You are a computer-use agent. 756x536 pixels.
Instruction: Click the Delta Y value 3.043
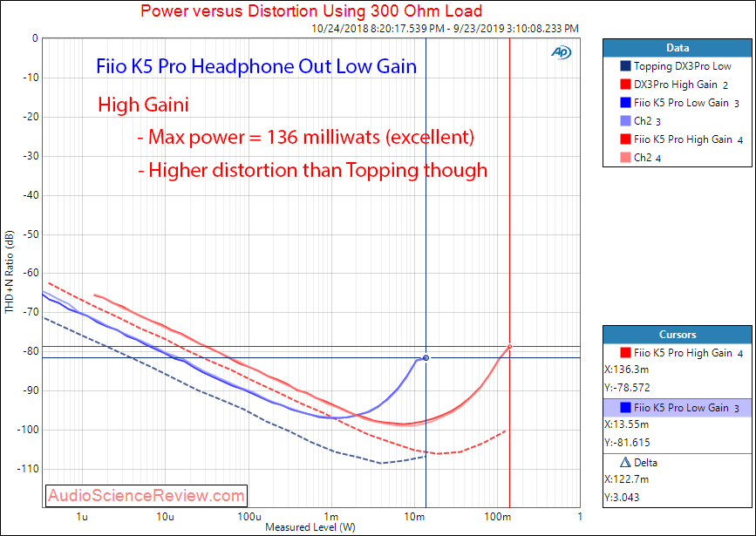pyautogui.click(x=622, y=498)
